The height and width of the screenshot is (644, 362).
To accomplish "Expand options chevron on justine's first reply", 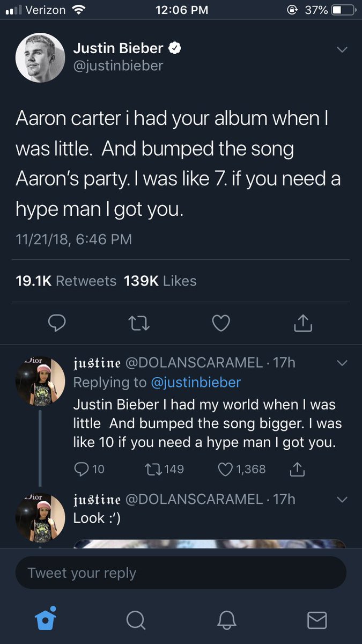I will 342,363.
